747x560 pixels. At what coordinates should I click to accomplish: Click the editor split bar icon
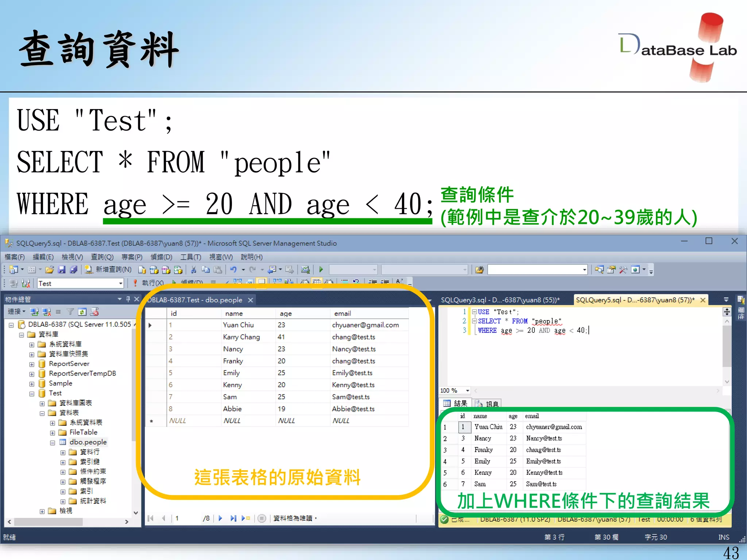point(727,312)
